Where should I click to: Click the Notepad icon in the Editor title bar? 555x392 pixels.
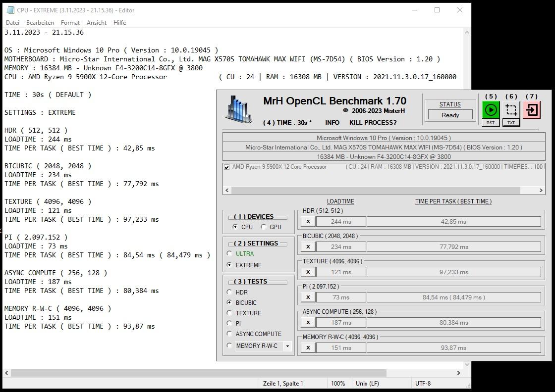pyautogui.click(x=10, y=10)
